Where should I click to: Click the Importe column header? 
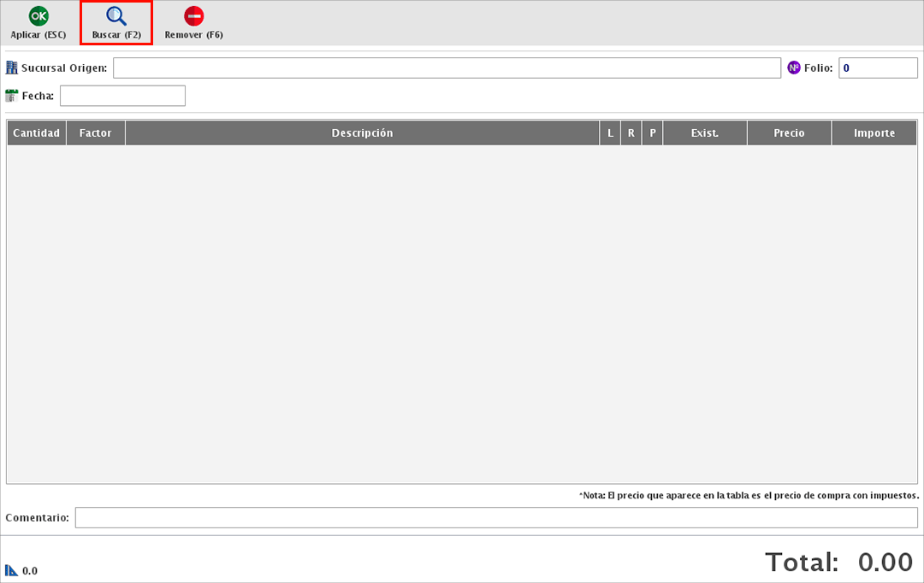point(874,133)
